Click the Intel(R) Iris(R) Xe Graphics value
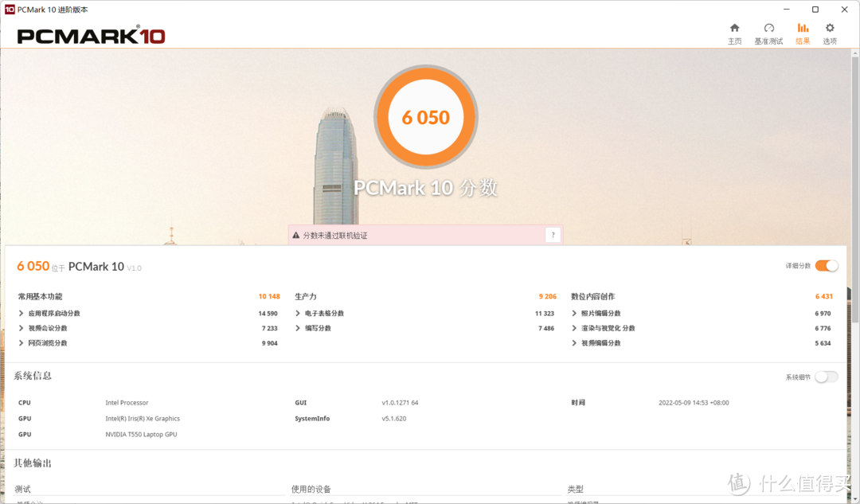 (143, 419)
